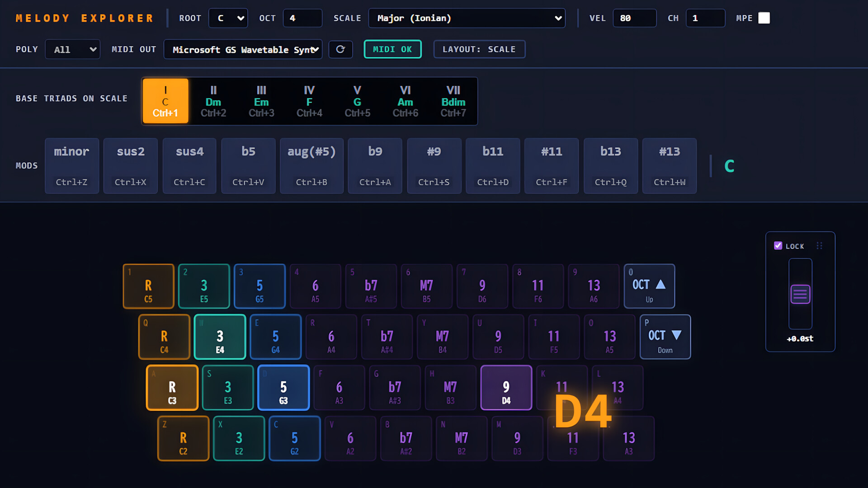Play the 9 D4 key
The height and width of the screenshot is (488, 868).
506,388
